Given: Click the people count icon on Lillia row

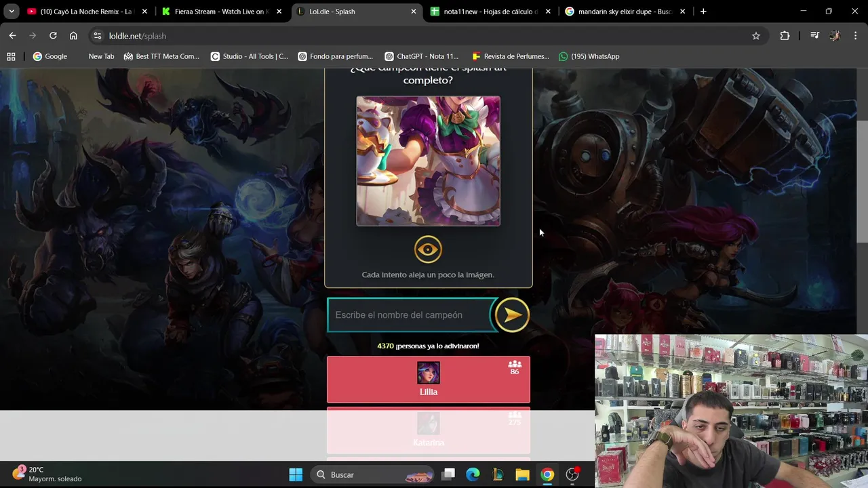Looking at the screenshot, I should [x=515, y=364].
